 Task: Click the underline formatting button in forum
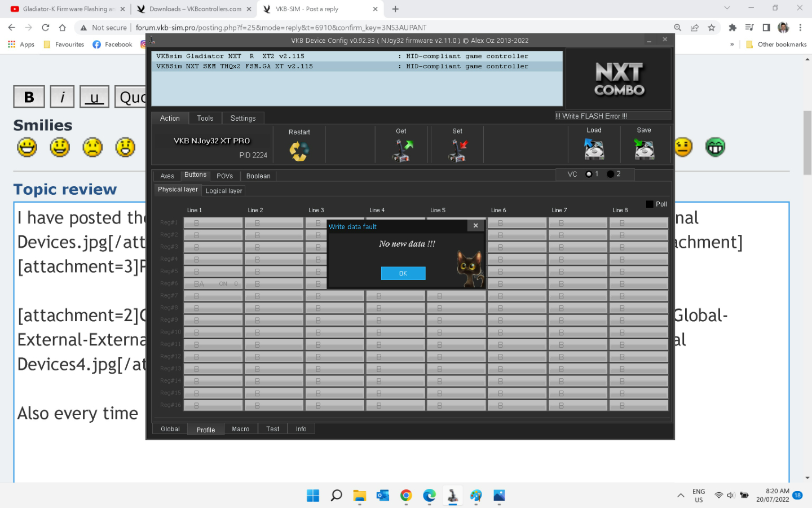click(x=94, y=97)
